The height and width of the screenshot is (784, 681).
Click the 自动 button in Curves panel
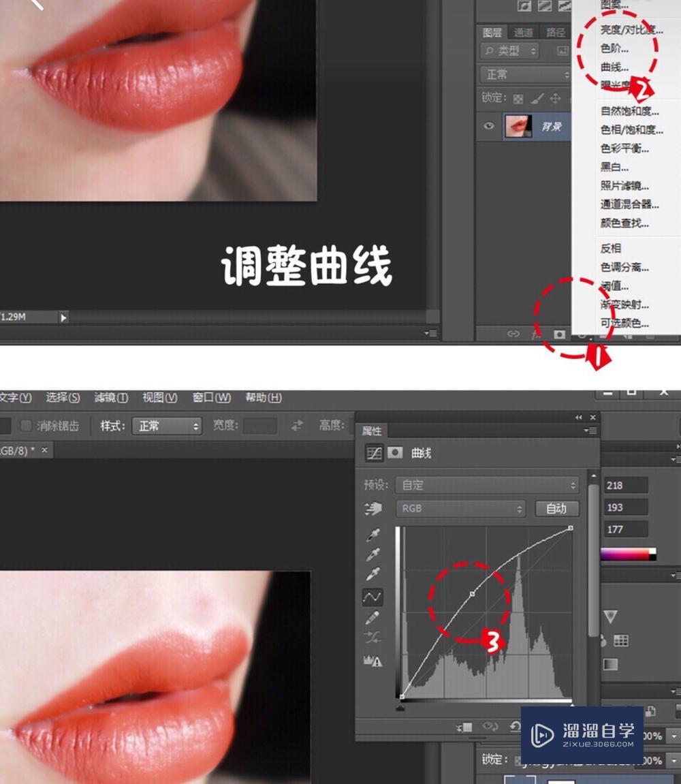coord(557,509)
